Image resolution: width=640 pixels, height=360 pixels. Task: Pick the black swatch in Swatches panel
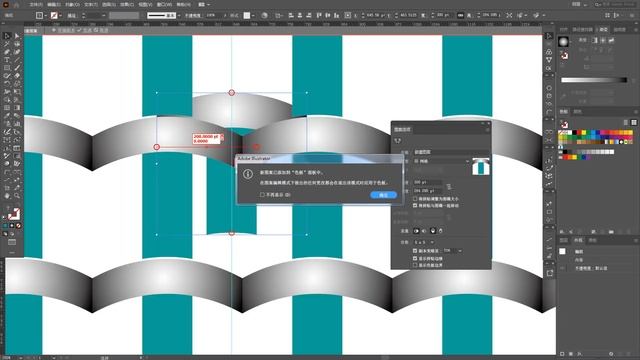point(575,133)
